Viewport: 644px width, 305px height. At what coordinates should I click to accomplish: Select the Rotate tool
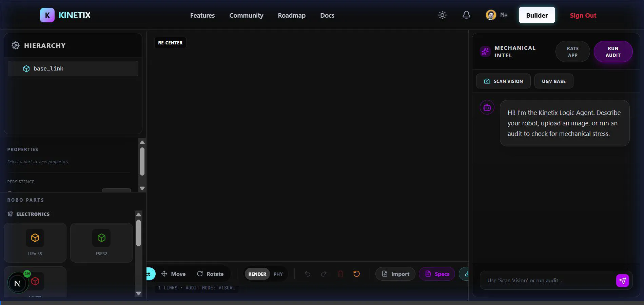pos(210,274)
